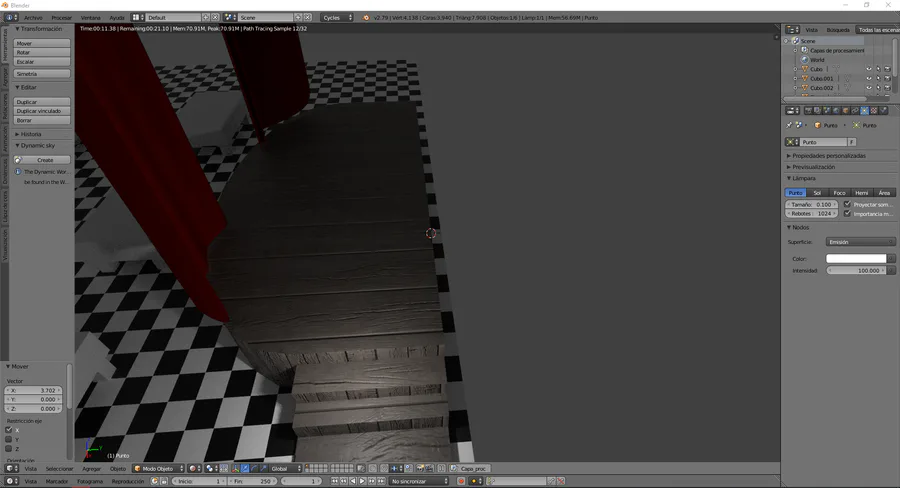The image size is (900, 488).
Task: Toggle visibility eye for Cubo
Action: (868, 69)
